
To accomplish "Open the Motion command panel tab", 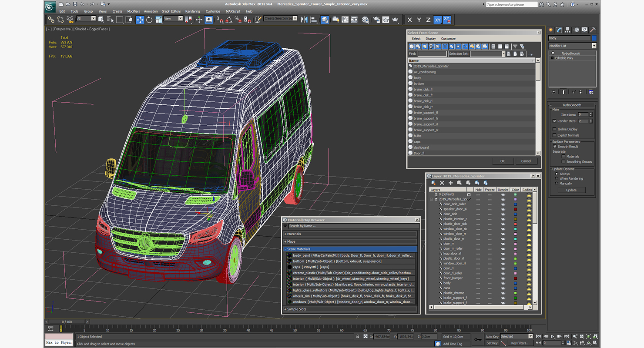I will coord(577,30).
